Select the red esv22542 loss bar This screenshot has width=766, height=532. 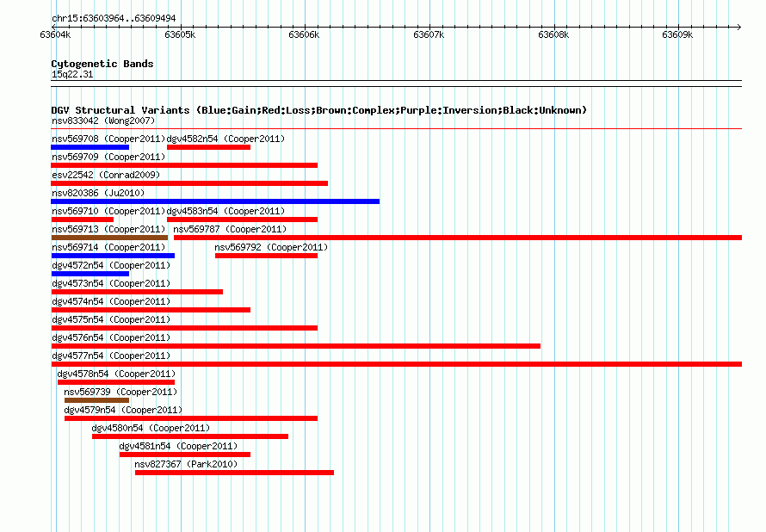click(189, 183)
